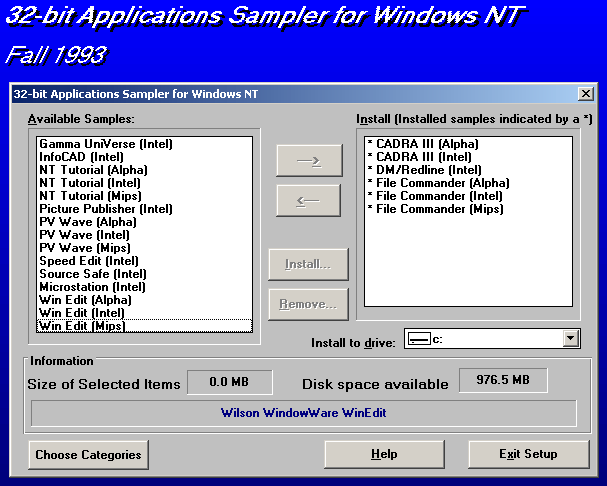Select Picture Publisher (Intel) sample
This screenshot has height=486, width=607.
144,209
